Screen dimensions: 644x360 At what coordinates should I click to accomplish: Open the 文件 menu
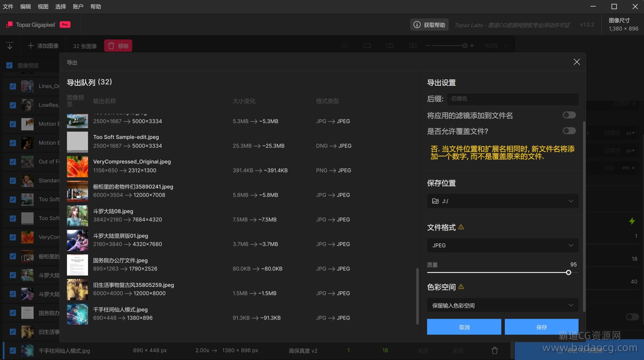pyautogui.click(x=8, y=7)
